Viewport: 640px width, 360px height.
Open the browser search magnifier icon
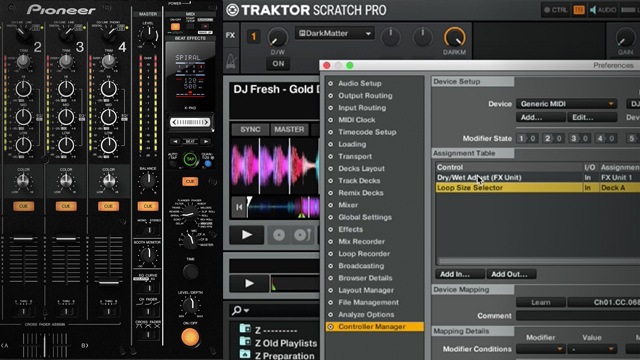[x=237, y=311]
